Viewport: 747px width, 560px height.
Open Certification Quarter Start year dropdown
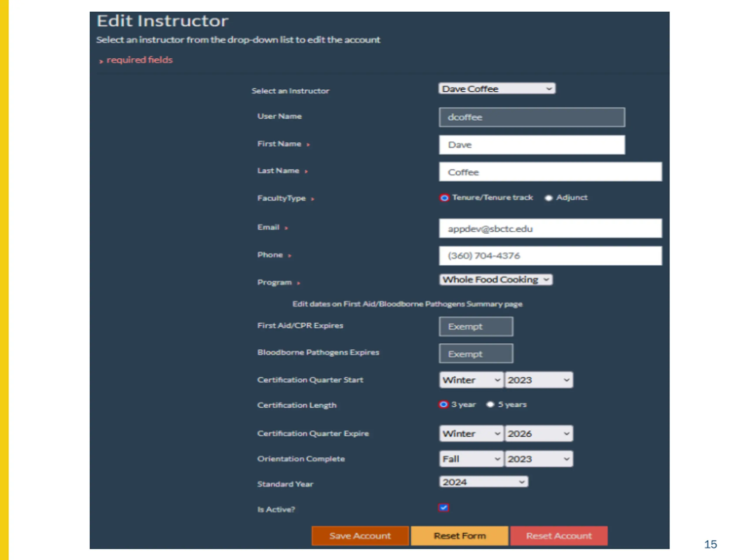point(539,380)
